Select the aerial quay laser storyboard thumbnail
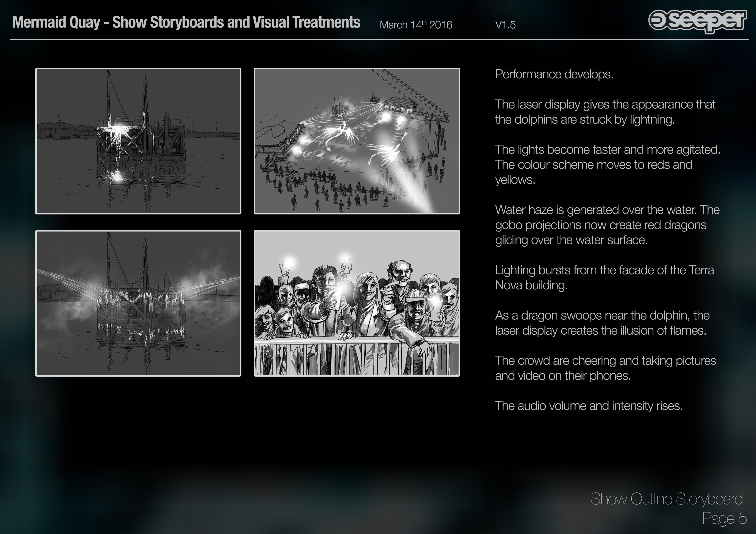This screenshot has height=534, width=756. [x=357, y=141]
